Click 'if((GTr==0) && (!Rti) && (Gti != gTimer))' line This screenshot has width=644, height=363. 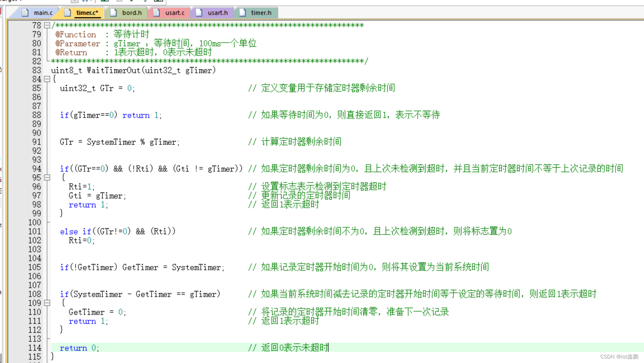[x=151, y=169]
